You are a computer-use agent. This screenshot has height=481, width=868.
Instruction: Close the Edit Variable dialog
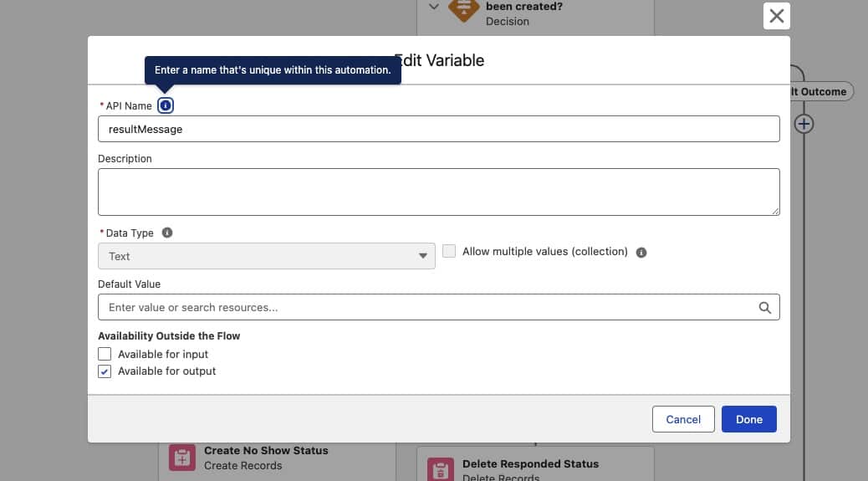(x=776, y=16)
